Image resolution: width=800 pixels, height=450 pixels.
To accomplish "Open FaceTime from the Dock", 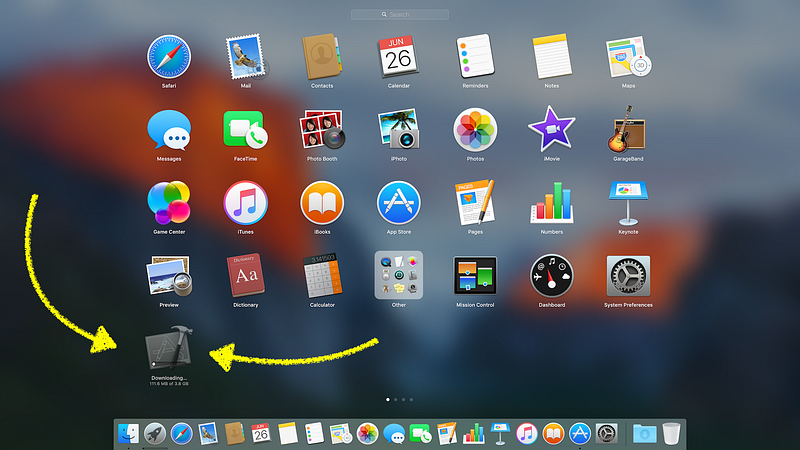I will pyautogui.click(x=420, y=434).
